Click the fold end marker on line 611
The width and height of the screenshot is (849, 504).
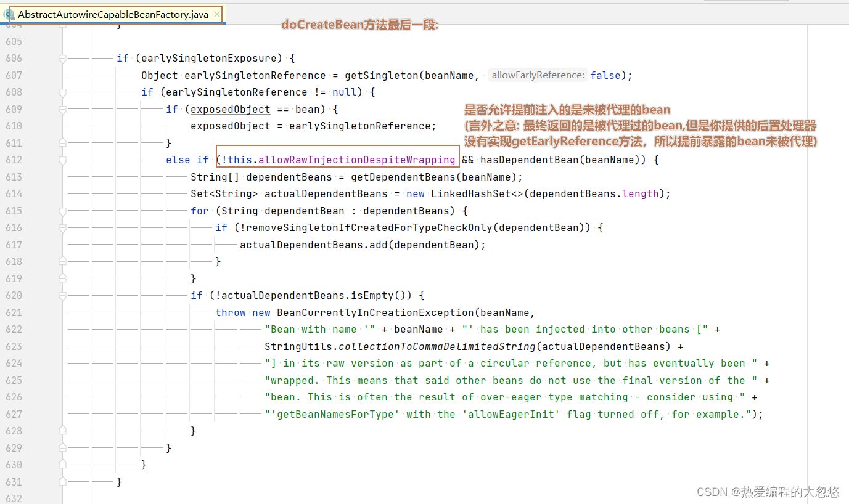[63, 143]
